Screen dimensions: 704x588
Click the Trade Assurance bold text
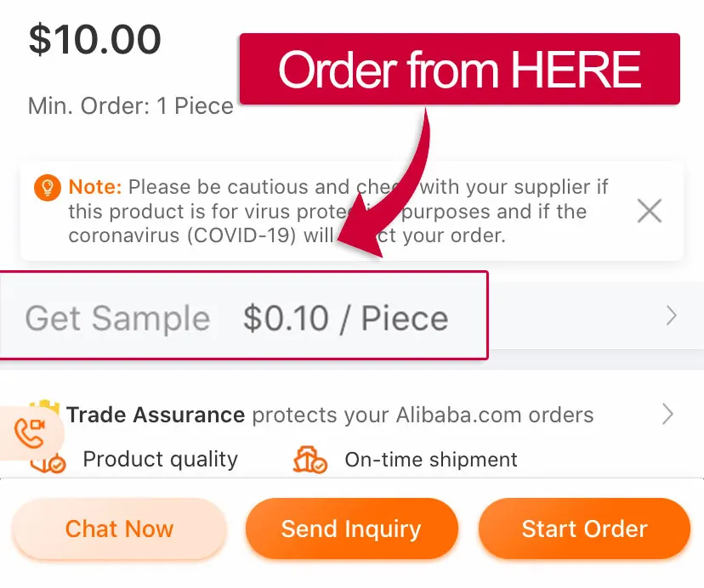pyautogui.click(x=156, y=416)
